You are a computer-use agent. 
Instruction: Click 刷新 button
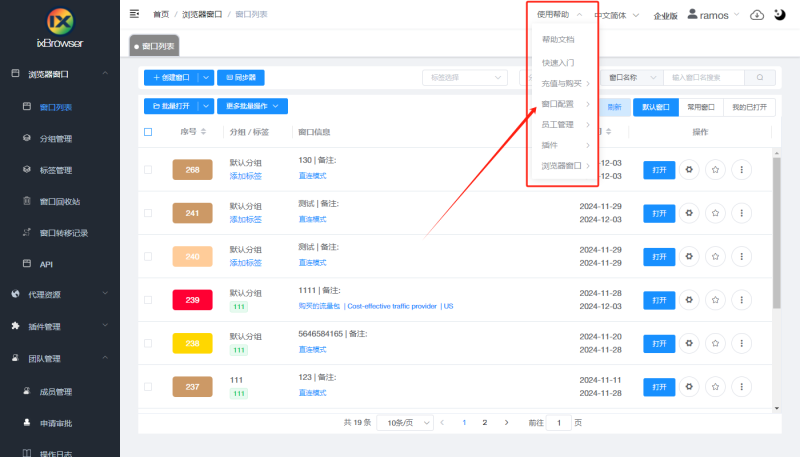tap(614, 107)
